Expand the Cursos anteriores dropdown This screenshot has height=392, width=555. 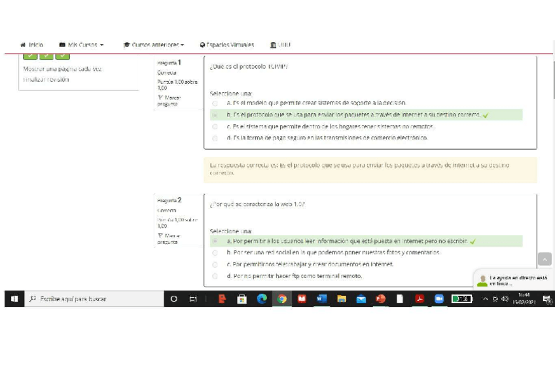154,45
